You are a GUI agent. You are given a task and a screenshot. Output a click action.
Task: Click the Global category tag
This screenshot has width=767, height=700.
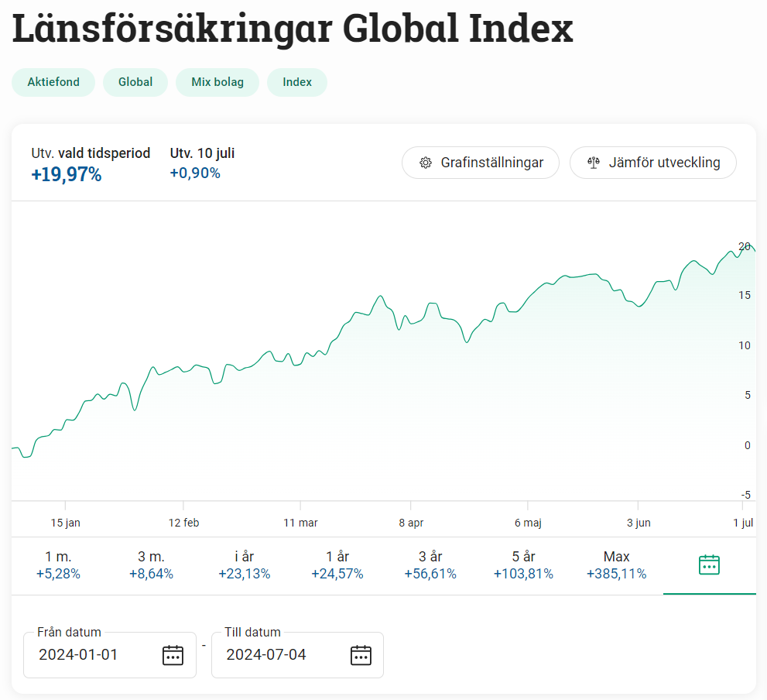(x=135, y=82)
